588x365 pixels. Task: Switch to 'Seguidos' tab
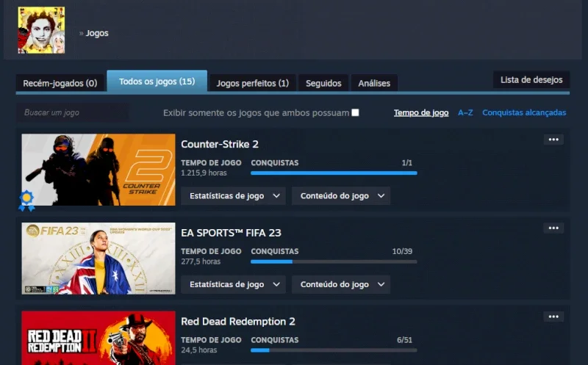point(323,83)
